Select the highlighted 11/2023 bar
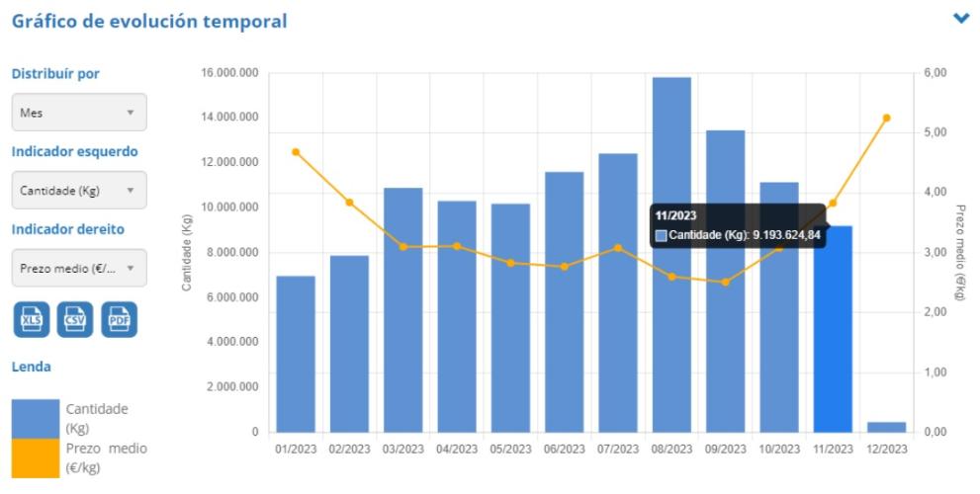The height and width of the screenshot is (494, 980). pyautogui.click(x=833, y=329)
